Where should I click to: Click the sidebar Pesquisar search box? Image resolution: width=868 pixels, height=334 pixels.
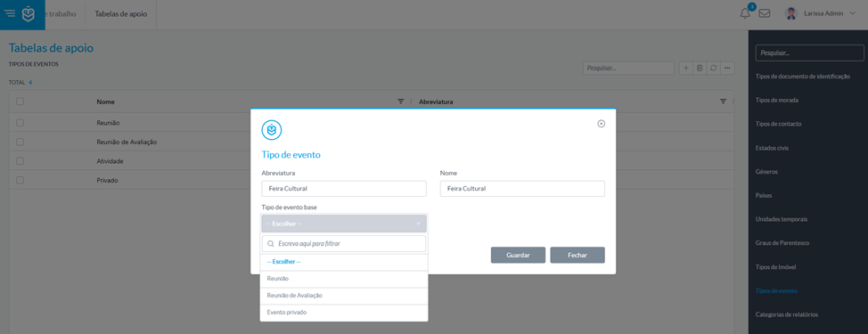point(809,53)
